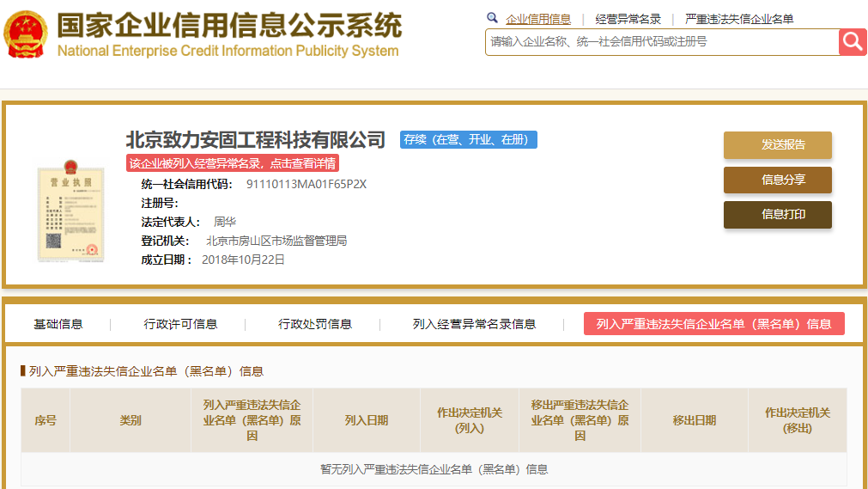Screen dimensions: 868x489
Task: Click the small blue magnifier icon
Action: click(492, 18)
